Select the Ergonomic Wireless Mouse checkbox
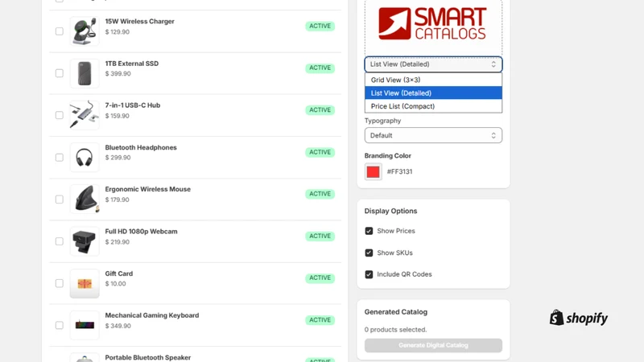Screen dimensions: 644x362 coord(59,199)
